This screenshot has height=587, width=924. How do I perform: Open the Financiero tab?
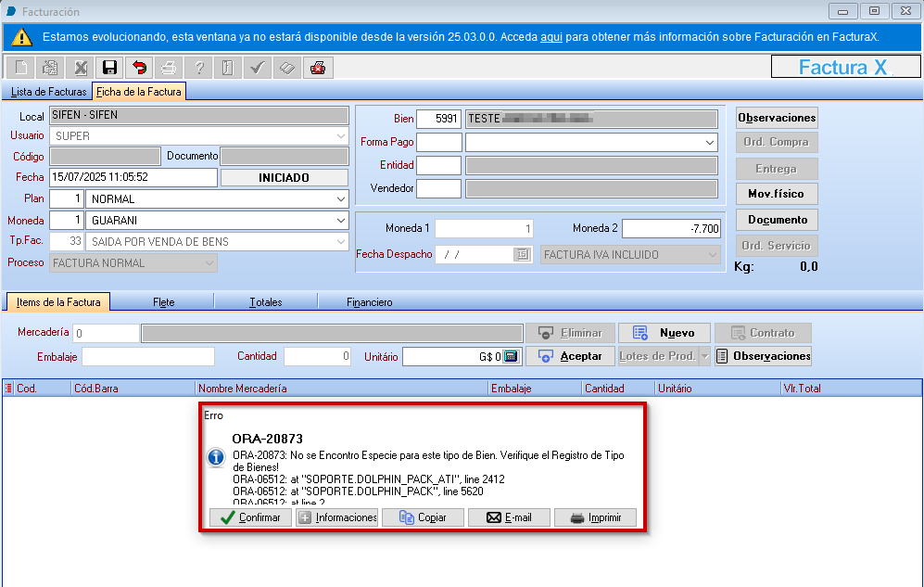(370, 302)
